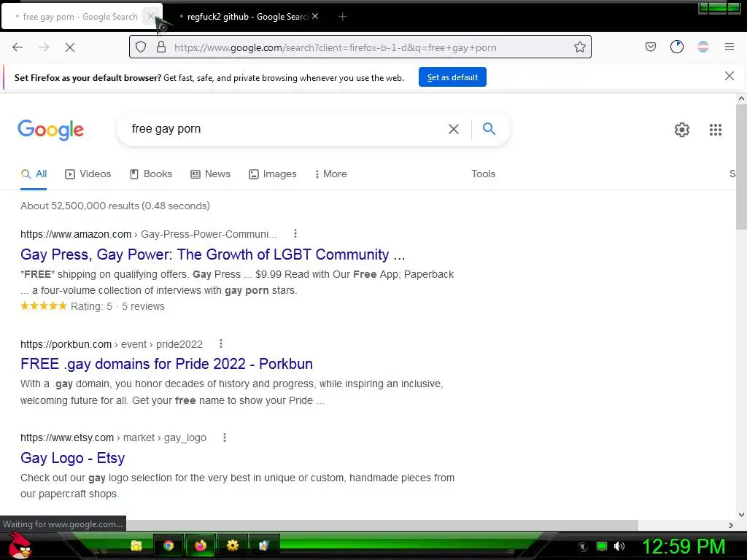Save page to Pocket
Screen dimensions: 747x560
(650, 47)
